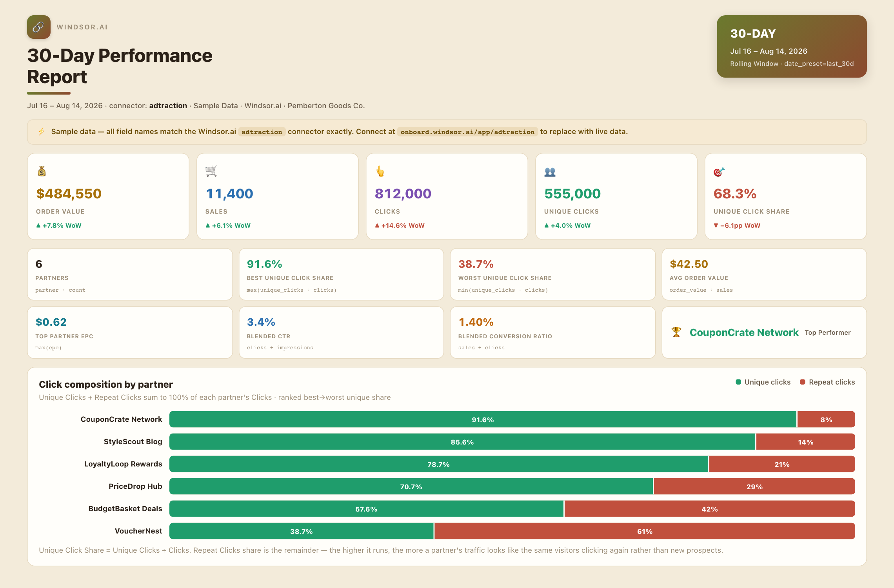This screenshot has height=588, width=894.
Task: Click CouponCrate Network red 8% bar segment
Action: click(826, 419)
